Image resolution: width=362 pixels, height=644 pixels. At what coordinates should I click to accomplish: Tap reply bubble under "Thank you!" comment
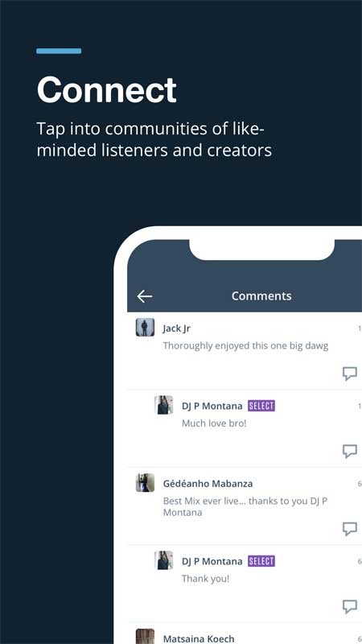(350, 606)
